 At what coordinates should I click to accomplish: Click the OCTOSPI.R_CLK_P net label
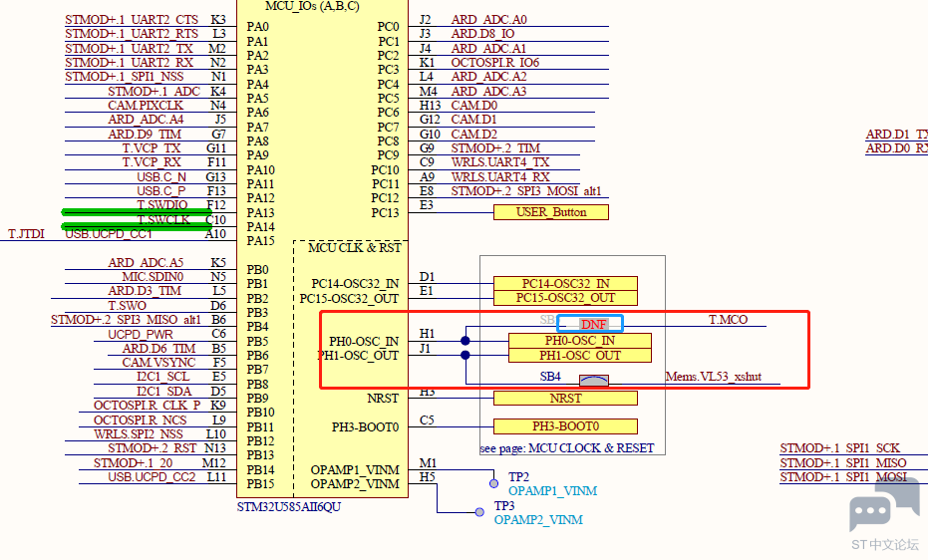147,406
